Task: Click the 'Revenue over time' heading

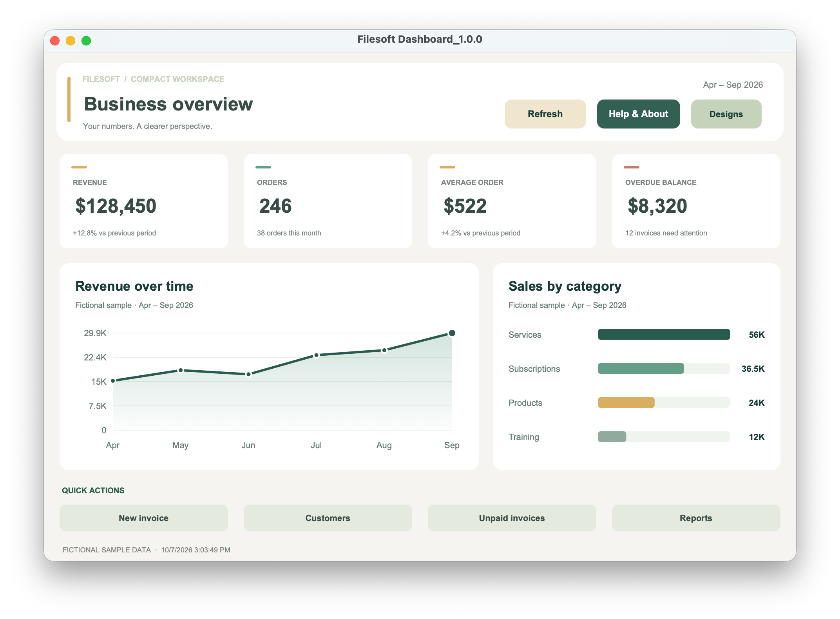Action: [134, 286]
